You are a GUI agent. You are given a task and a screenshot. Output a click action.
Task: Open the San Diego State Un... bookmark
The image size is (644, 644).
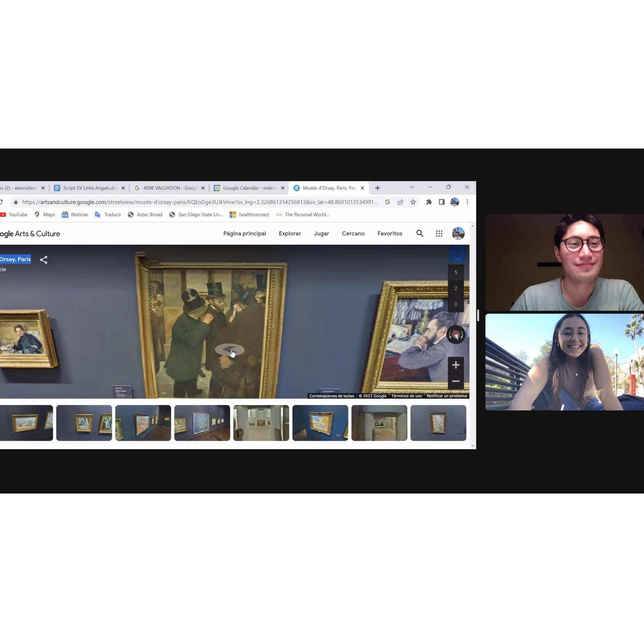(196, 215)
